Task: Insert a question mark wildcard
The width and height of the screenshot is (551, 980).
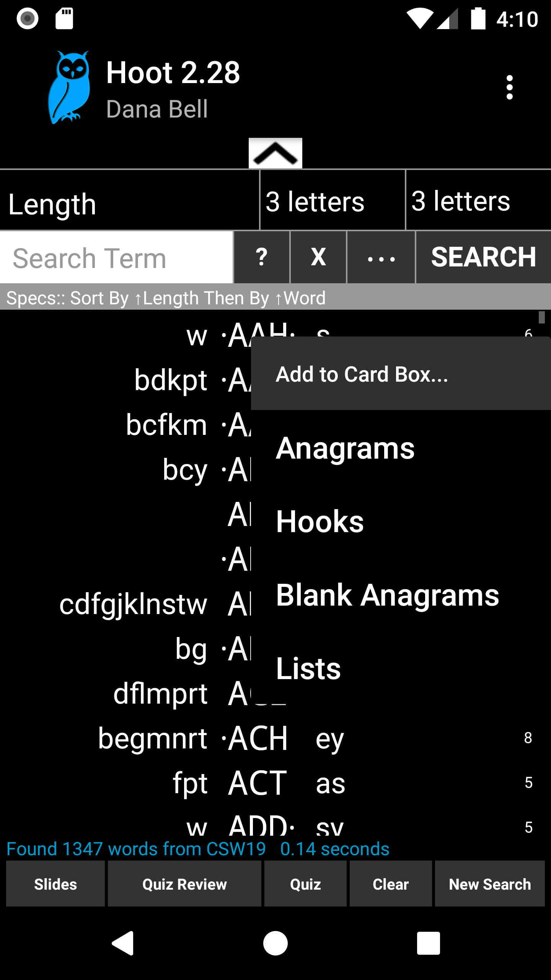Action: point(261,257)
